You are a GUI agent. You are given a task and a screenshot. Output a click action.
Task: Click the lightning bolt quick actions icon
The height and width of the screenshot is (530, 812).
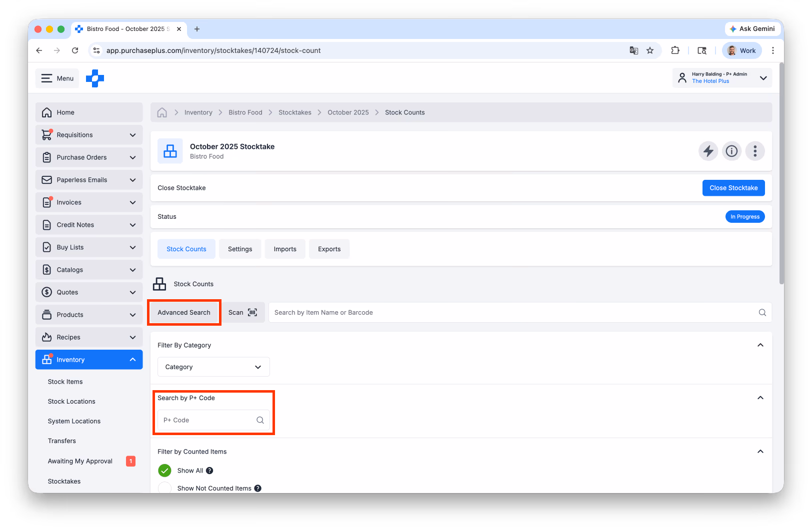pyautogui.click(x=708, y=151)
